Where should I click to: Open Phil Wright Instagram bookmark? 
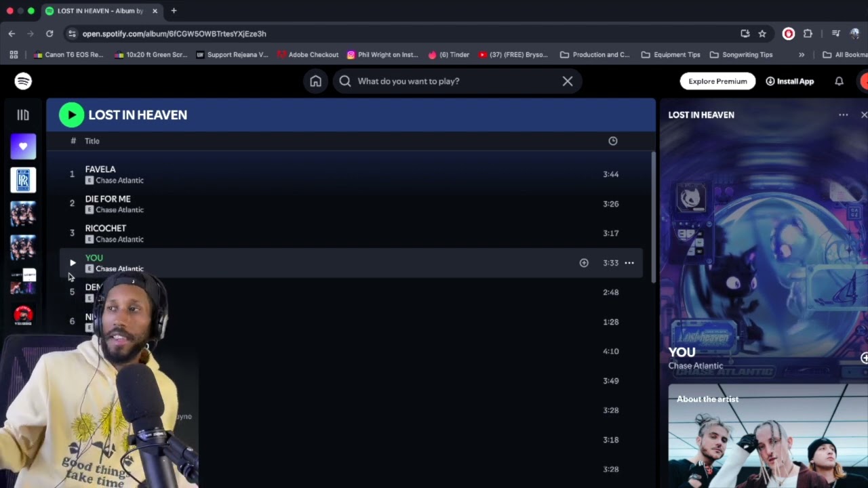[x=384, y=55]
